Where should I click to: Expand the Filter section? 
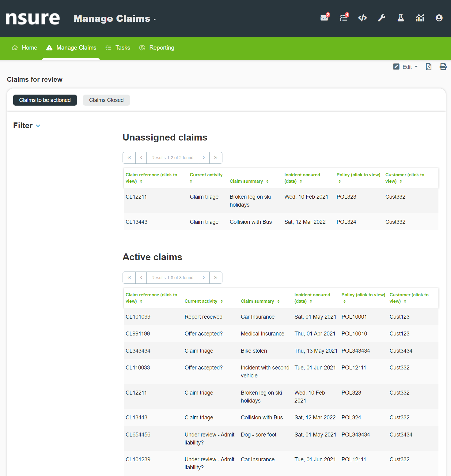tap(27, 126)
